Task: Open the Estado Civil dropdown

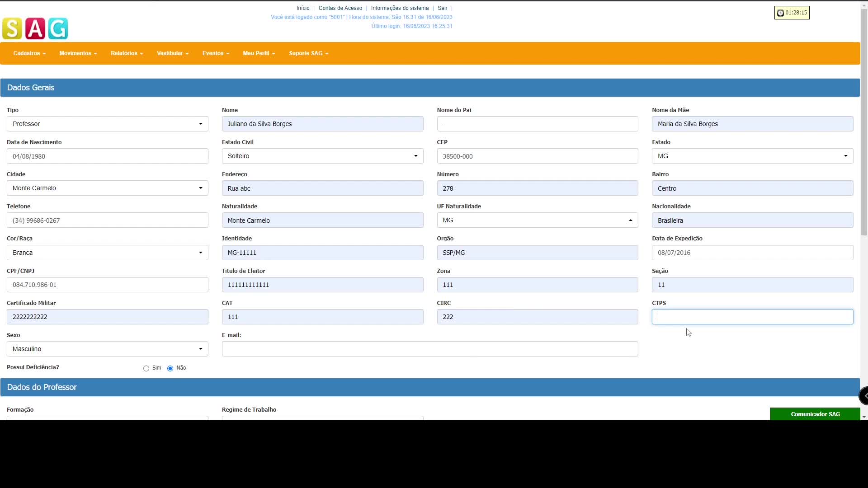Action: click(322, 156)
